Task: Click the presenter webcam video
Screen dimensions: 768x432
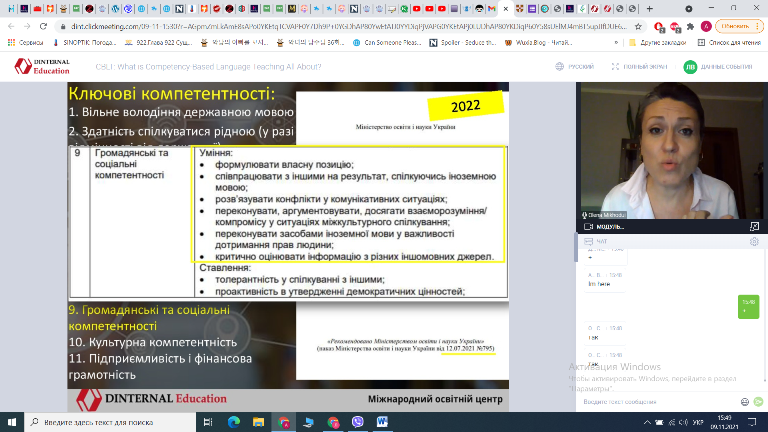Action: (x=671, y=151)
